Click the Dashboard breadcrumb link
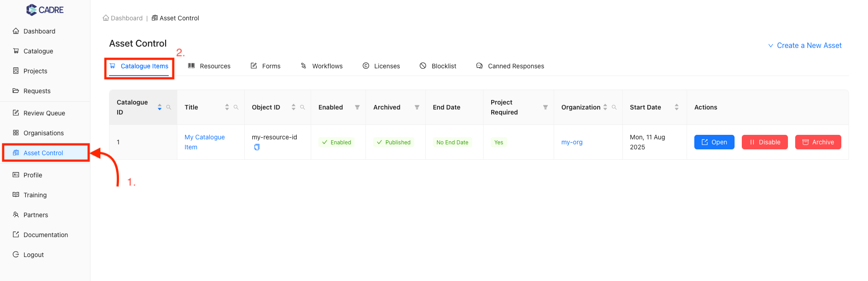 coord(123,18)
